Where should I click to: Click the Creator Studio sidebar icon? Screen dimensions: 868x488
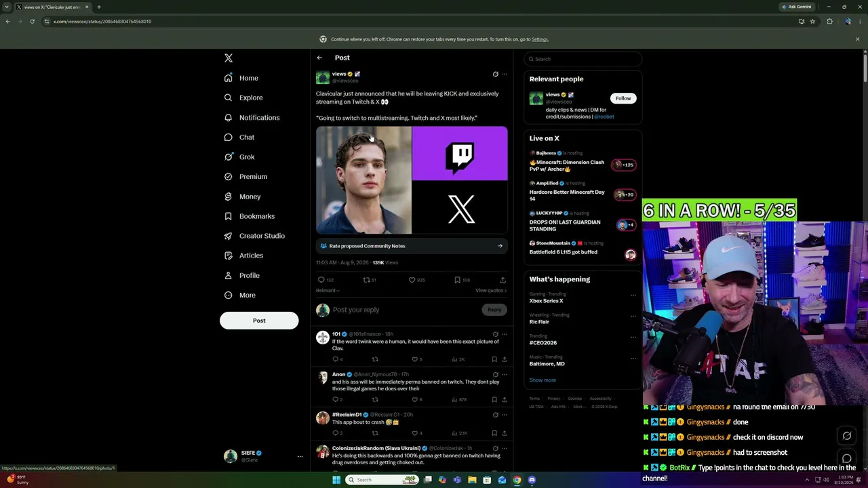click(x=228, y=236)
